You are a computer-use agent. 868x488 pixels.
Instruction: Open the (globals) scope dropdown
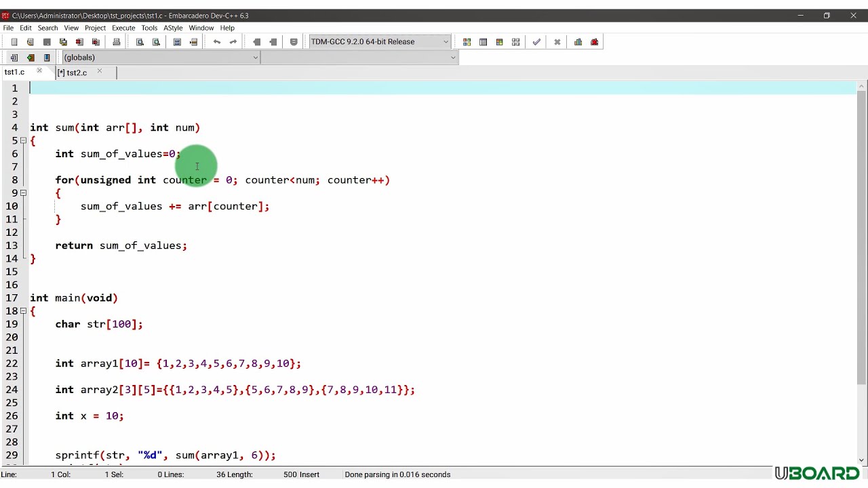coord(161,58)
